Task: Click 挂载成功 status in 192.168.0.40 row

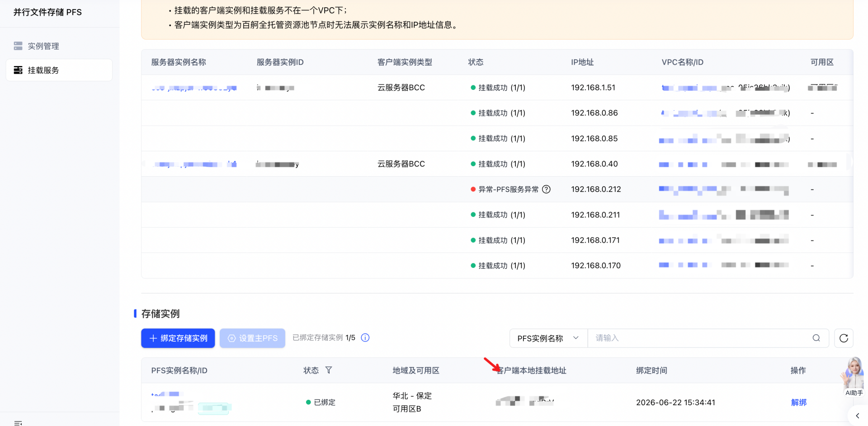Action: click(x=502, y=164)
